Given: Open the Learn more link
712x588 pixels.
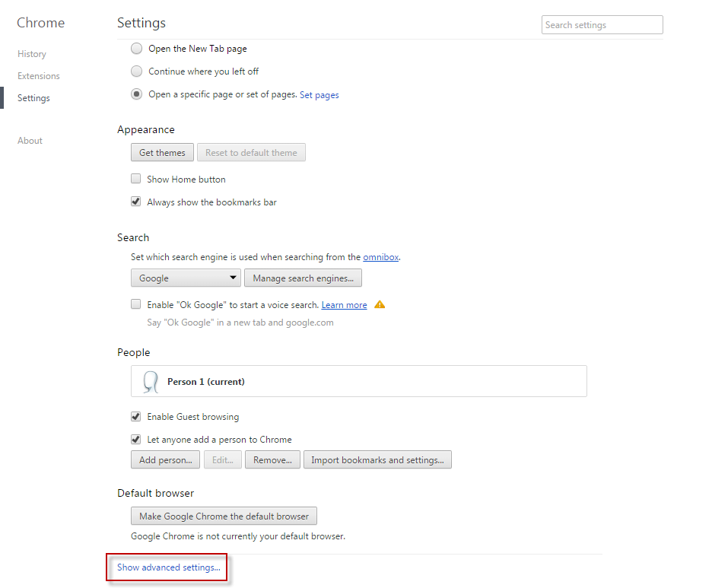Looking at the screenshot, I should pyautogui.click(x=344, y=305).
